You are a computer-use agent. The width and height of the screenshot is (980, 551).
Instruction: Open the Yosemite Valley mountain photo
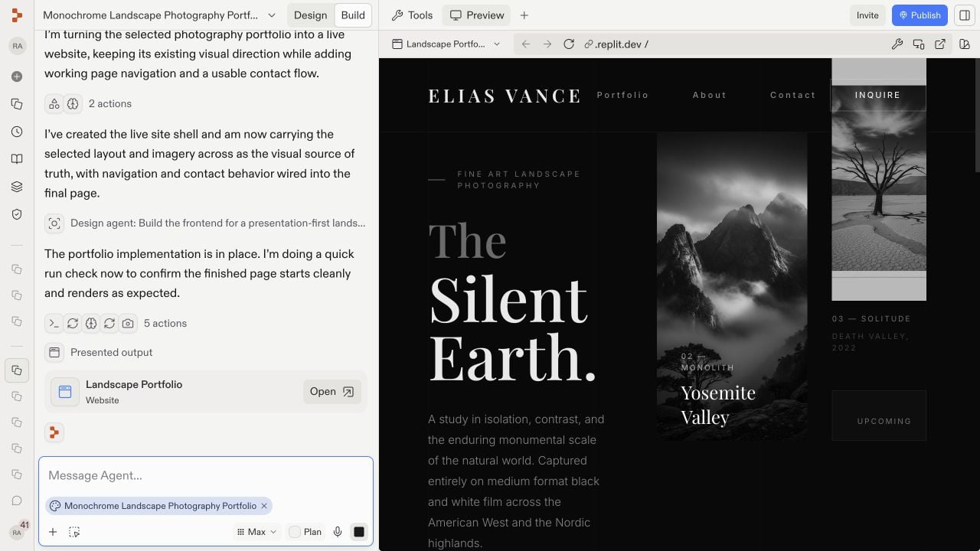[x=732, y=286]
